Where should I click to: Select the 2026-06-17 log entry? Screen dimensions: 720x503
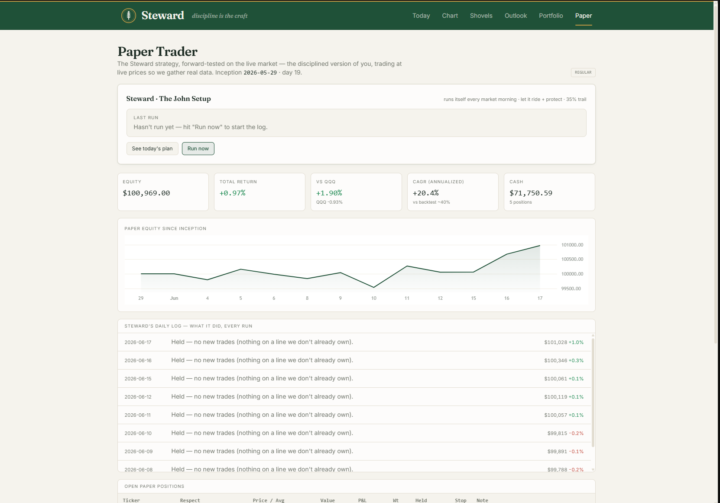pos(354,342)
